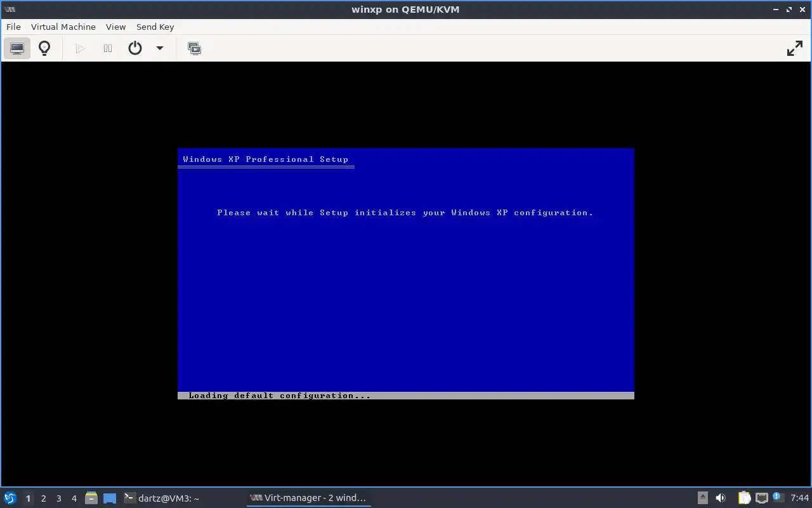The image size is (812, 508).
Task: Power on the virtual machine (play)
Action: (80, 48)
